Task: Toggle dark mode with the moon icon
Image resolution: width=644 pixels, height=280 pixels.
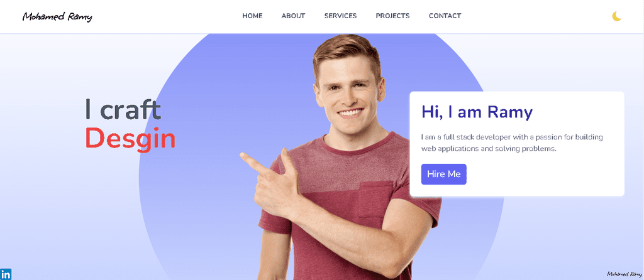Action: [x=616, y=16]
